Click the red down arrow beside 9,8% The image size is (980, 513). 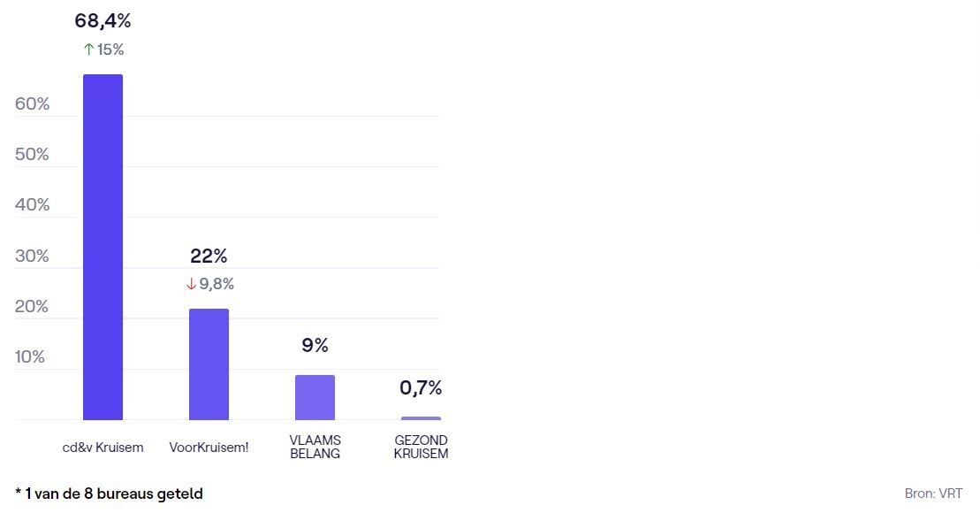[x=191, y=284]
